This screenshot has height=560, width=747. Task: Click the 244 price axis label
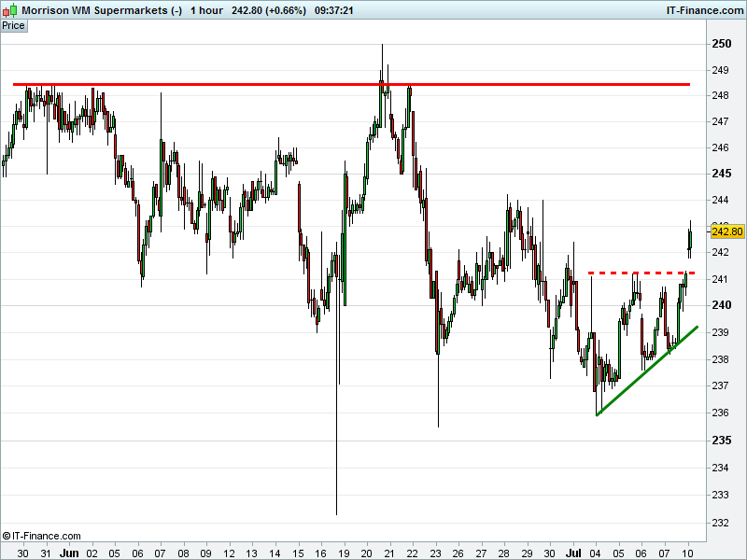tap(720, 200)
